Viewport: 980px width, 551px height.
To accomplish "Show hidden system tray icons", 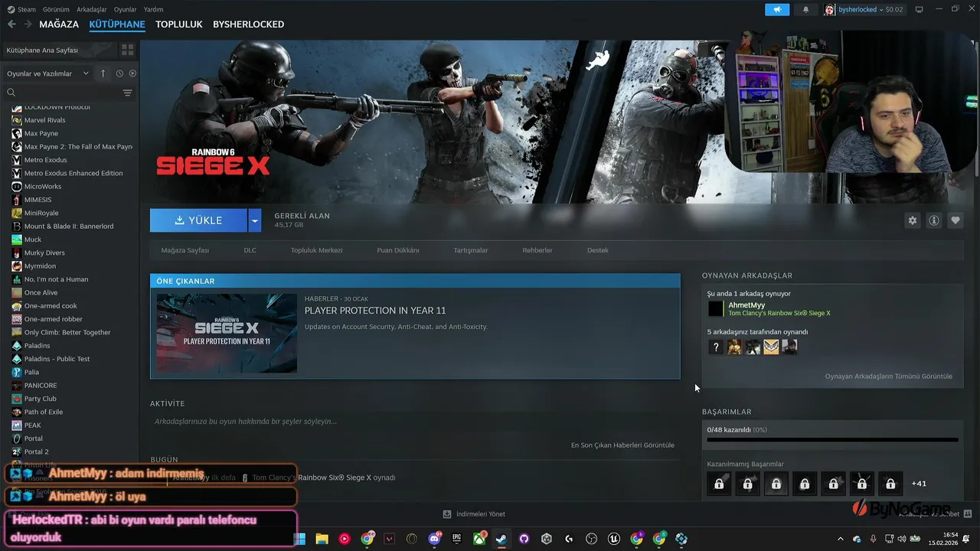I will pyautogui.click(x=841, y=539).
